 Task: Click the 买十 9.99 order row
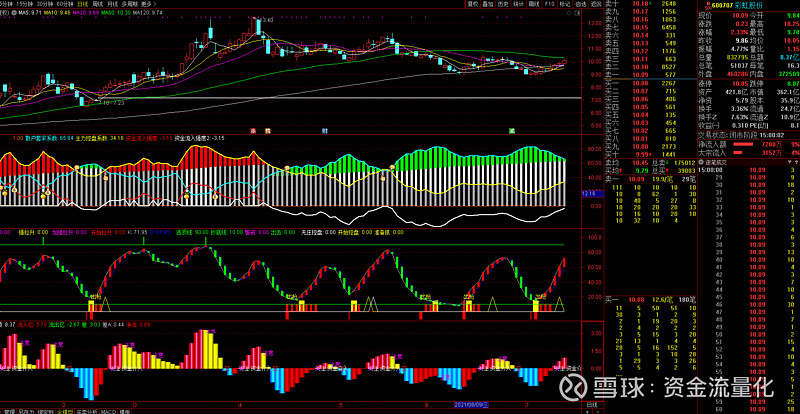pyautogui.click(x=651, y=154)
